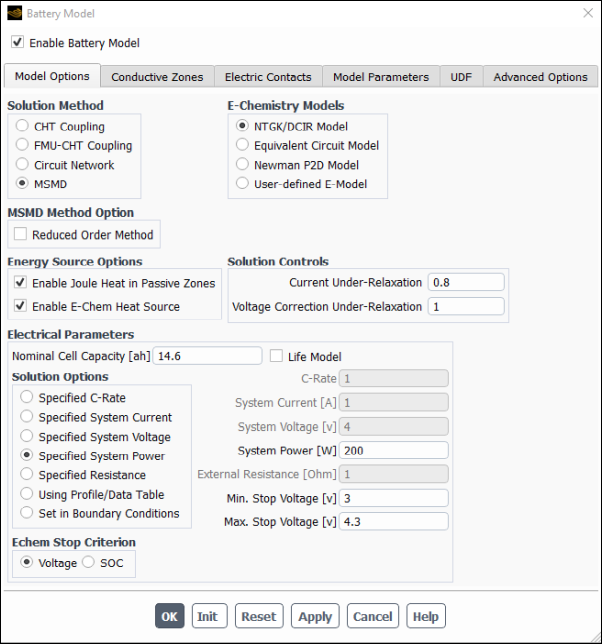Click the Voltage Correction Under-Relaxation field
The image size is (602, 644).
[x=466, y=306]
